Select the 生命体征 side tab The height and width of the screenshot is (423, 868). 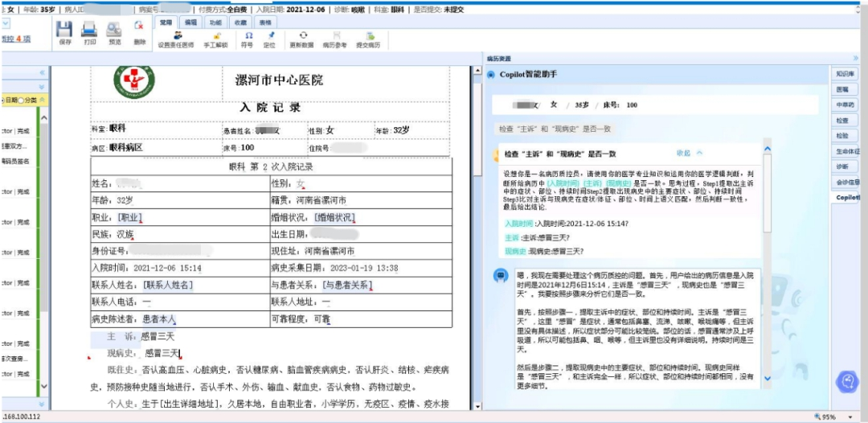[x=847, y=151]
